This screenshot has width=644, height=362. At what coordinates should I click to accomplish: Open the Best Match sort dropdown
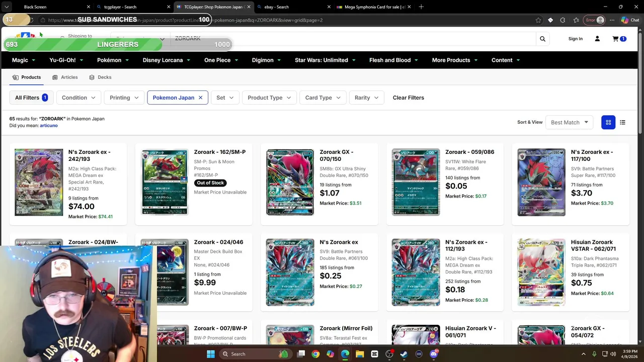click(570, 122)
